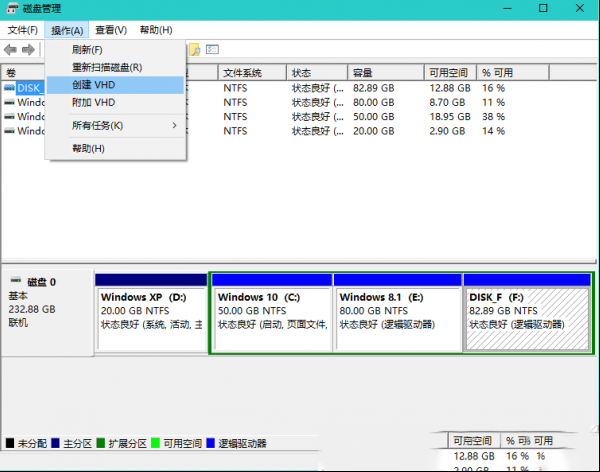Click the 50.00 GB capacity cell
Image resolution: width=600 pixels, height=472 pixels.
click(373, 117)
